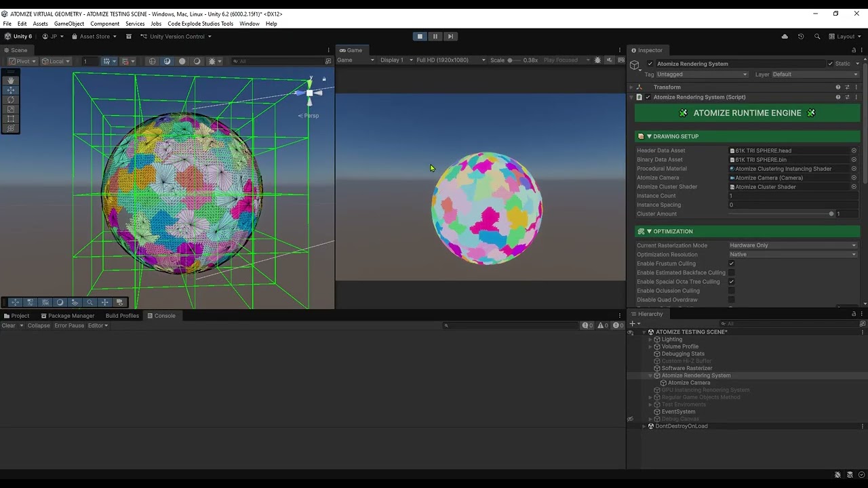Viewport: 868px width, 488px height.
Task: Enable Estimated Backface Culling checkbox
Action: click(x=731, y=272)
